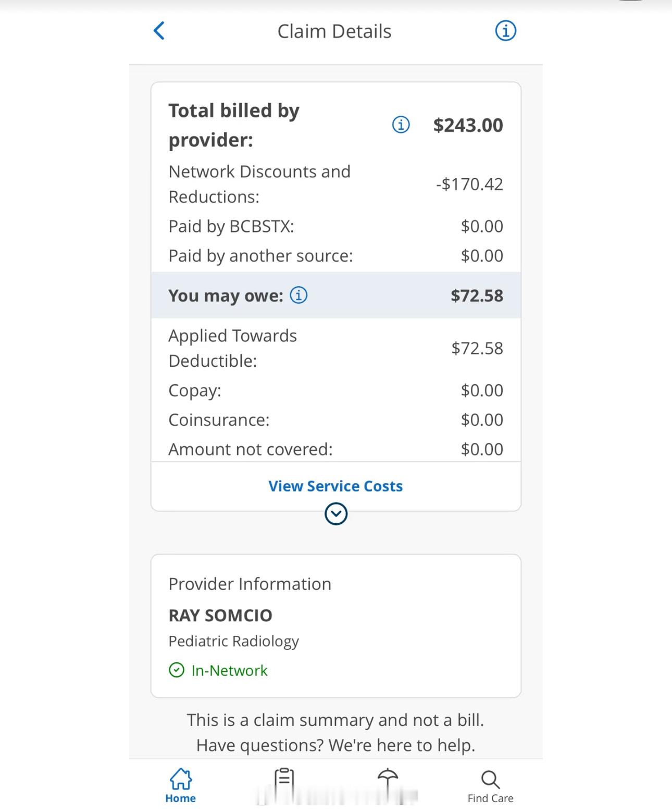Tap Have questions? We're here to help text
Viewport: 672px width, 812px height.
(x=335, y=745)
